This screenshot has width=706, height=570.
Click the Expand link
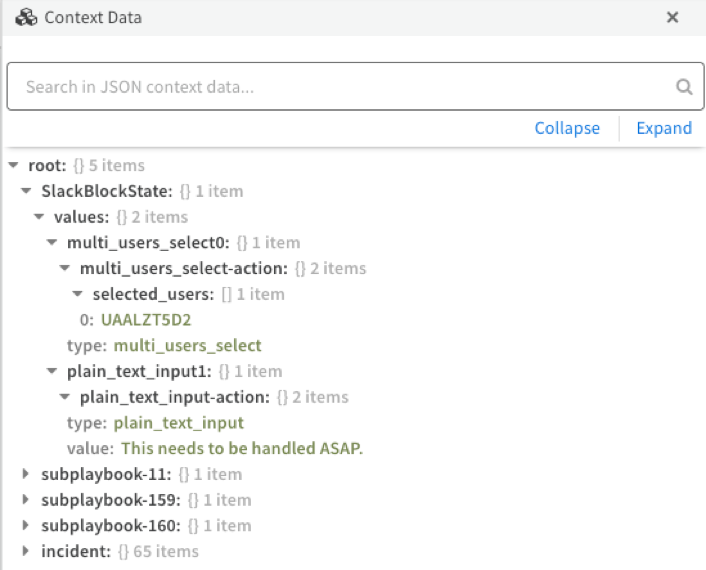664,128
